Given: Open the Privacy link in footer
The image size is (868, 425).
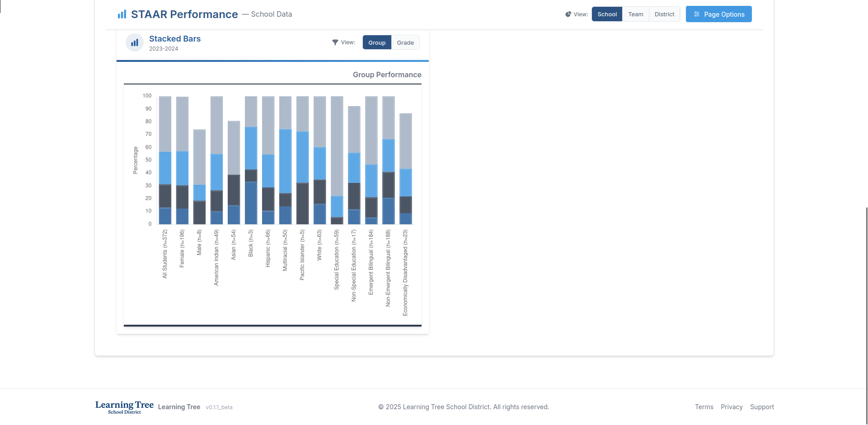Looking at the screenshot, I should [732, 407].
